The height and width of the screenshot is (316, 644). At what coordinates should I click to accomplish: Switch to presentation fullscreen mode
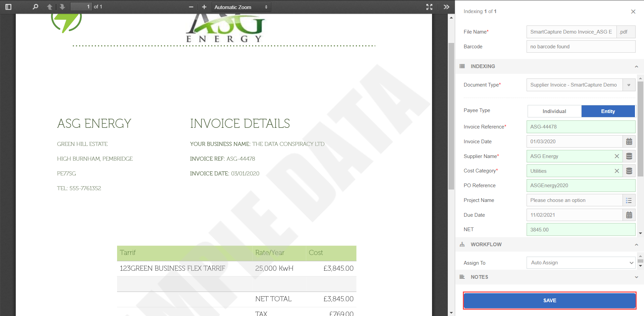[429, 7]
